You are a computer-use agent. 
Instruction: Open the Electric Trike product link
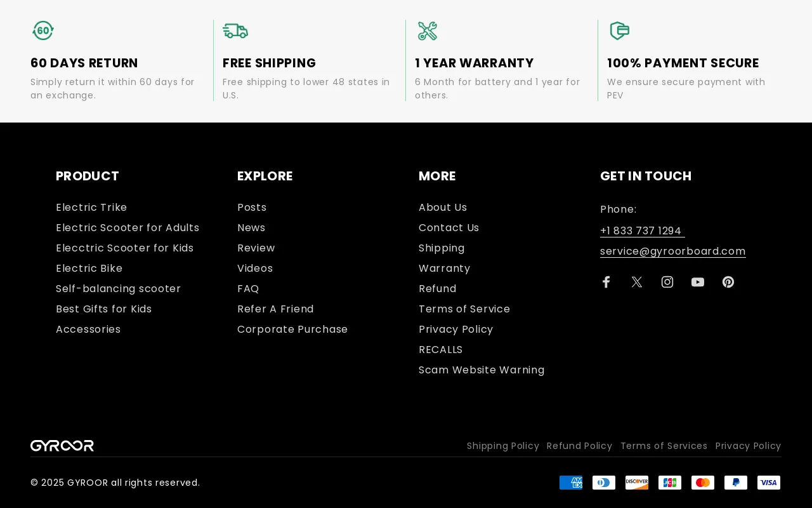(91, 208)
